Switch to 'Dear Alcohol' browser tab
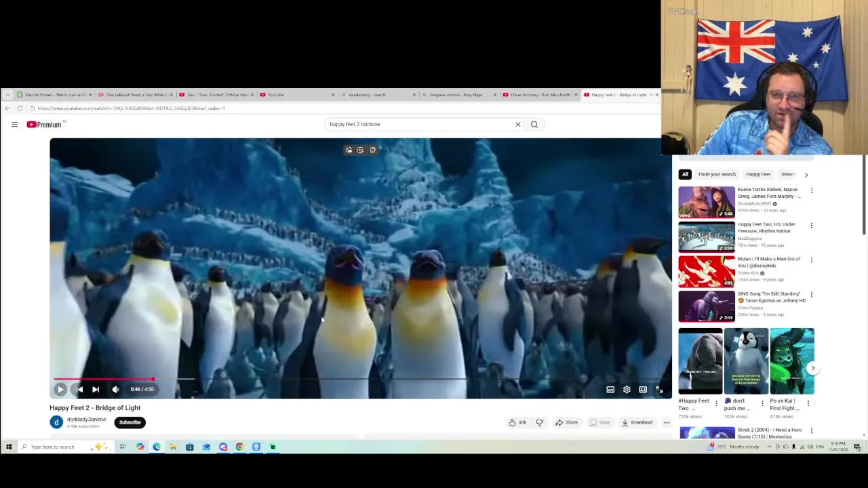Viewport: 868px width, 488px height. (x=216, y=95)
